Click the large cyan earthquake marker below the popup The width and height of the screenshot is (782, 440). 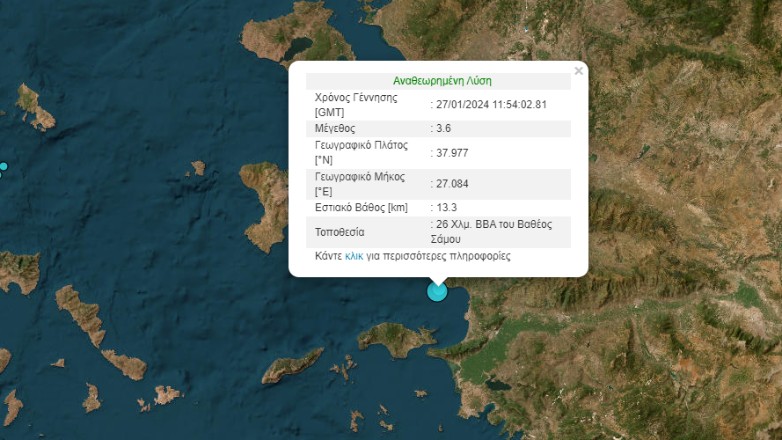click(437, 291)
